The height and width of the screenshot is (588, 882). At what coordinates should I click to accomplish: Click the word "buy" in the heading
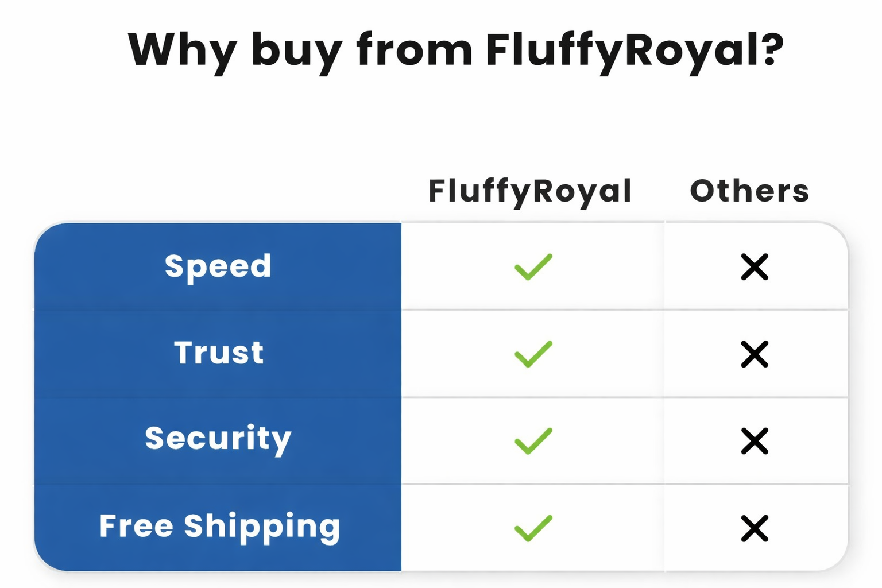pos(296,51)
